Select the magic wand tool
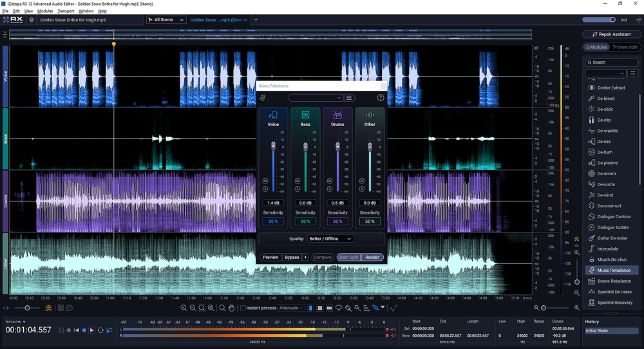644x349 pixels. click(357, 308)
